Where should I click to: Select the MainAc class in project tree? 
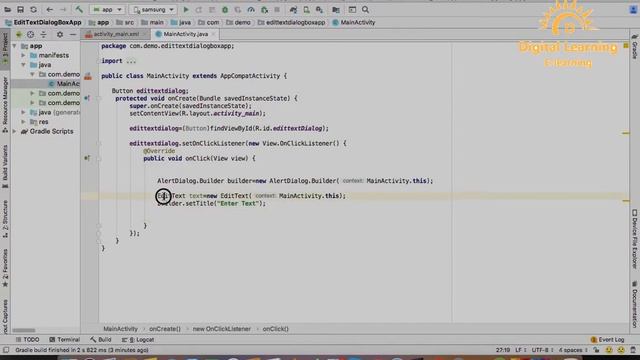pyautogui.click(x=64, y=84)
